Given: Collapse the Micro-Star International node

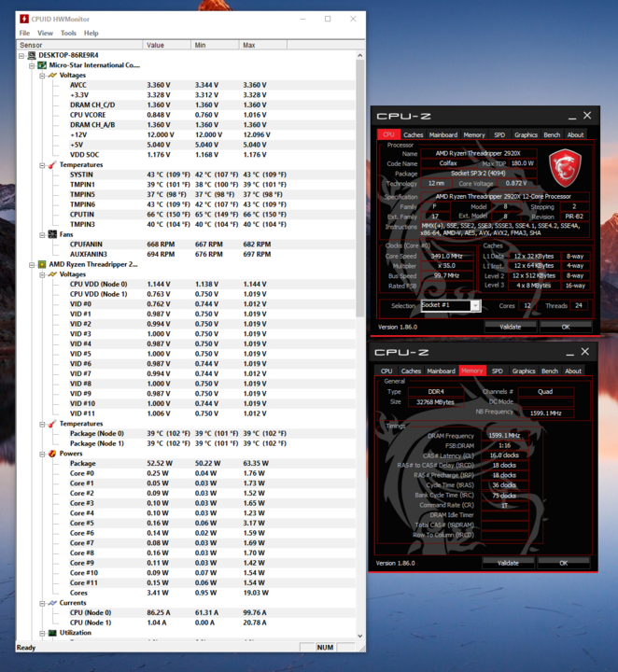Looking at the screenshot, I should pos(32,65).
